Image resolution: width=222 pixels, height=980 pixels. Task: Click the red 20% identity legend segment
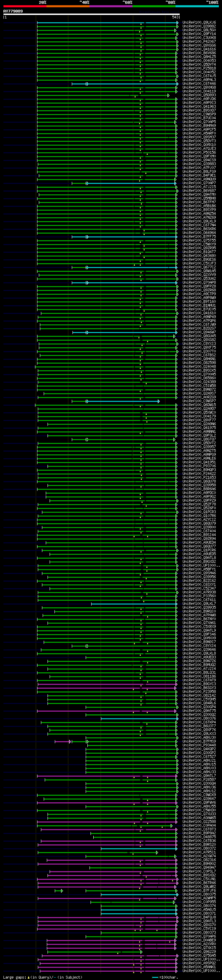click(x=25, y=6)
